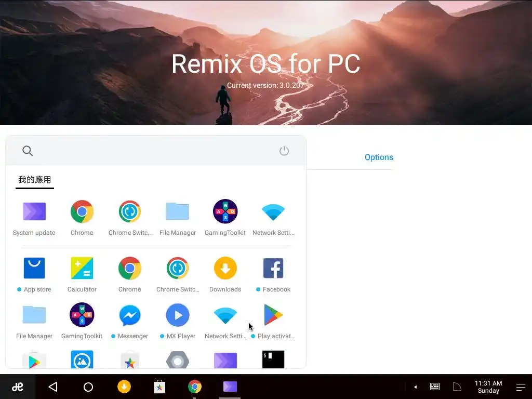The height and width of the screenshot is (399, 532).
Task: Click the SIM-card shaped tray icon
Action: pyautogui.click(x=457, y=387)
